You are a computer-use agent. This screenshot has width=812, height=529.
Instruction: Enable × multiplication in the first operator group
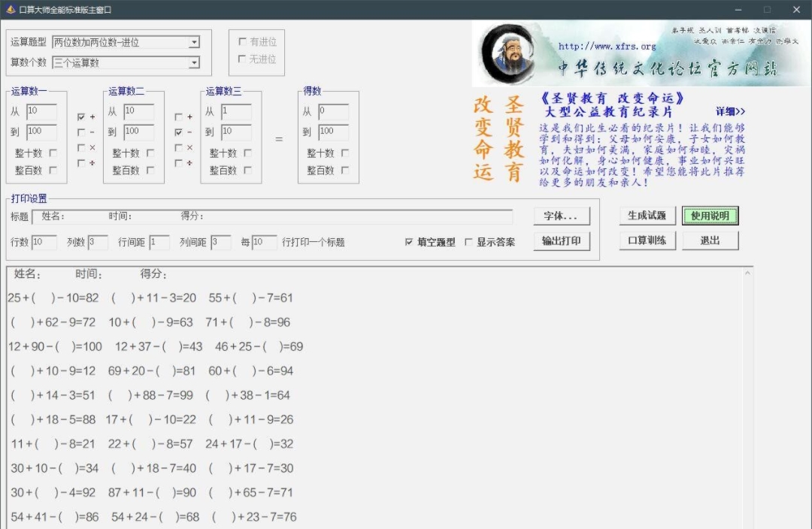[80, 147]
